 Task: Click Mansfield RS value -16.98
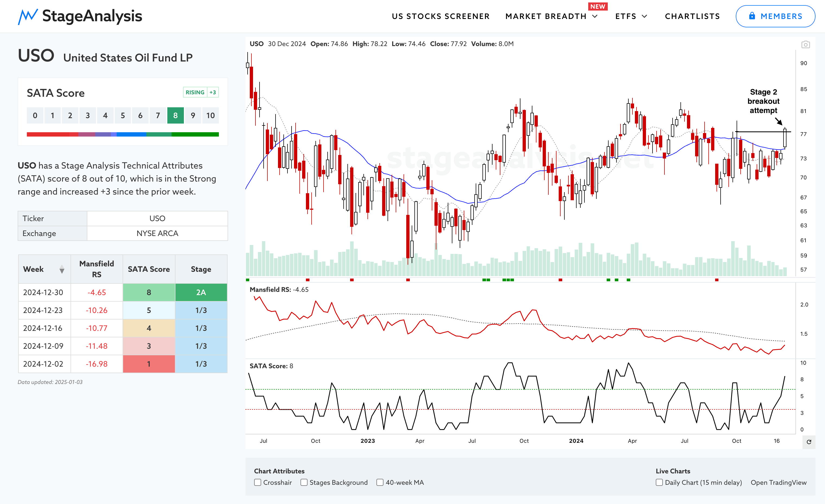[97, 364]
